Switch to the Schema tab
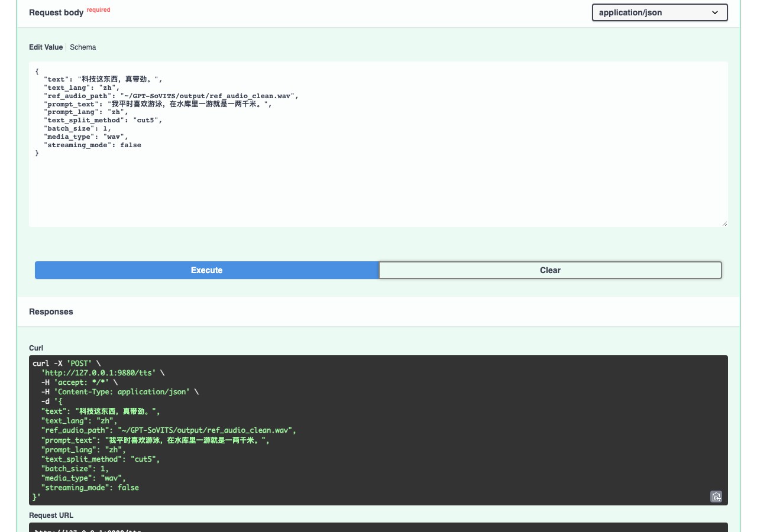Viewport: 757px width, 532px height. click(x=83, y=47)
